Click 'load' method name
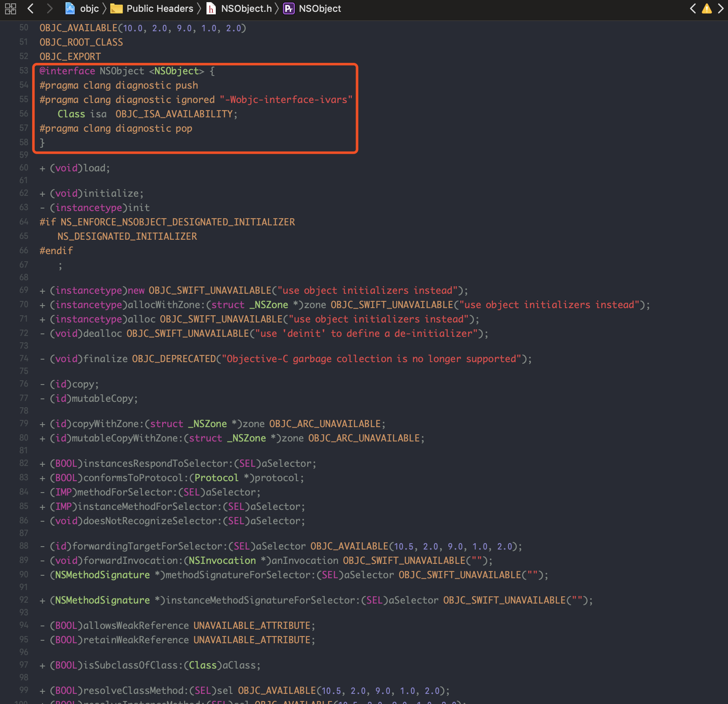This screenshot has width=728, height=704. coord(94,168)
